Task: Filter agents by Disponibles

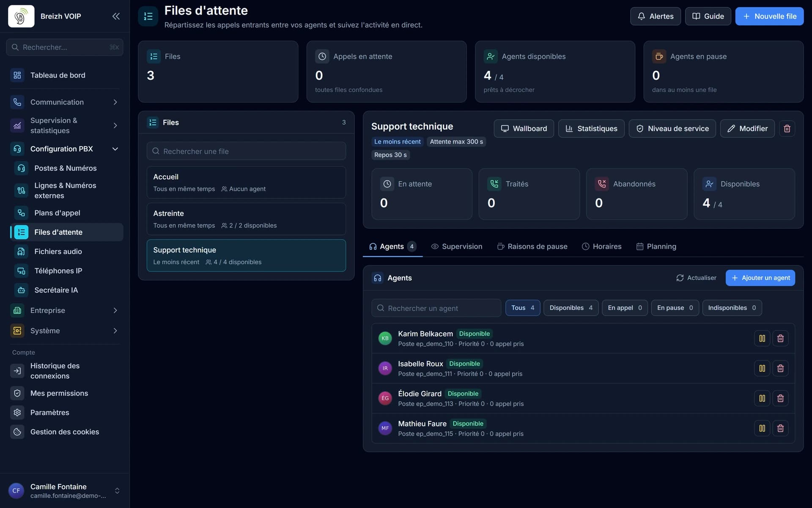Action: (571, 308)
